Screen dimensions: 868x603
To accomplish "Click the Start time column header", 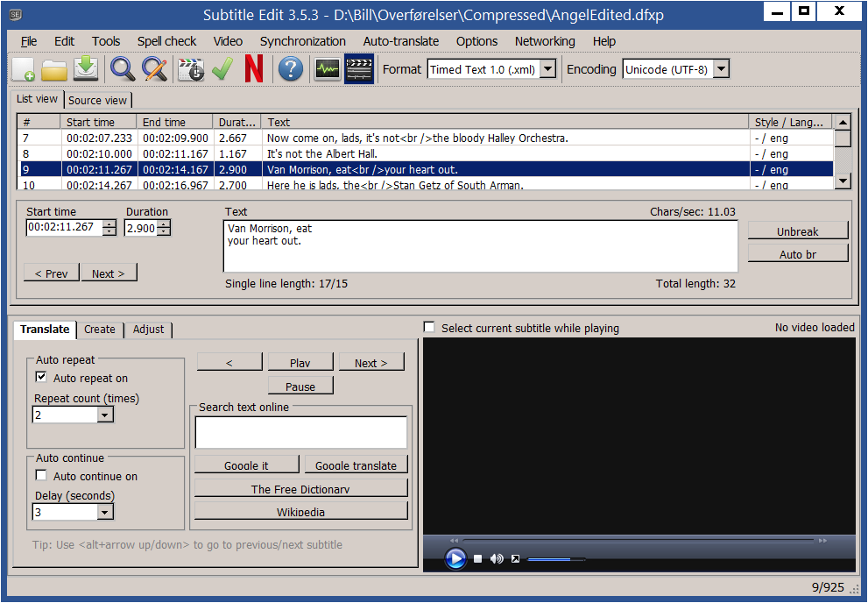I will [98, 122].
